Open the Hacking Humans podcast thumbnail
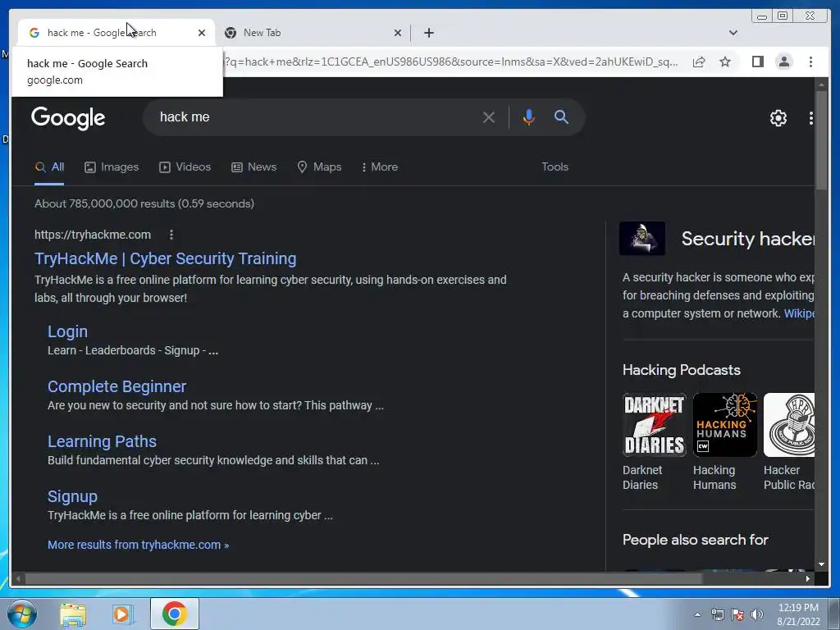The image size is (840, 630). [725, 425]
